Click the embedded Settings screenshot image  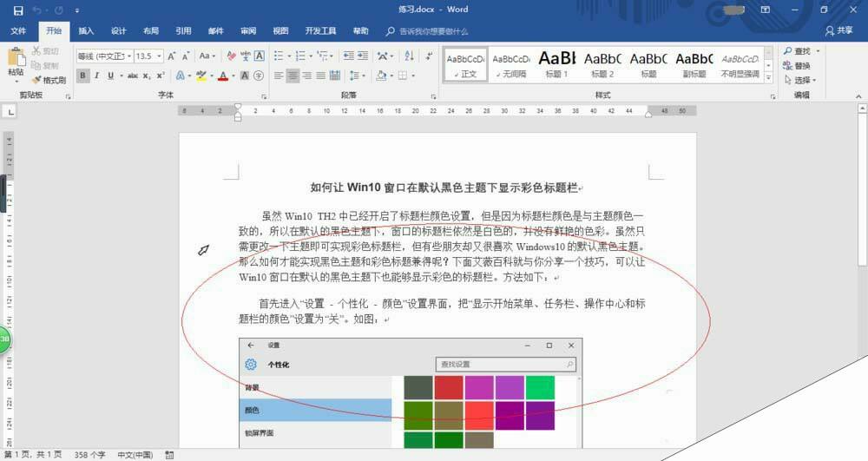coord(411,393)
